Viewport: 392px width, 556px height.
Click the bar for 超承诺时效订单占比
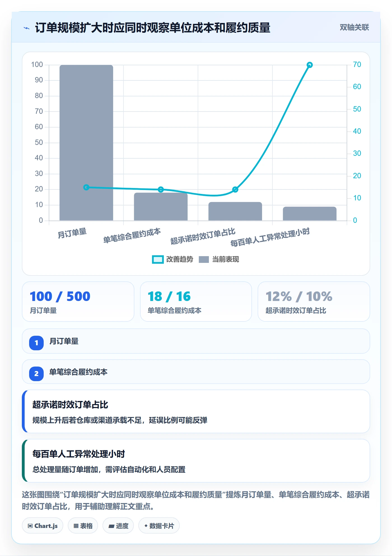pyautogui.click(x=235, y=211)
